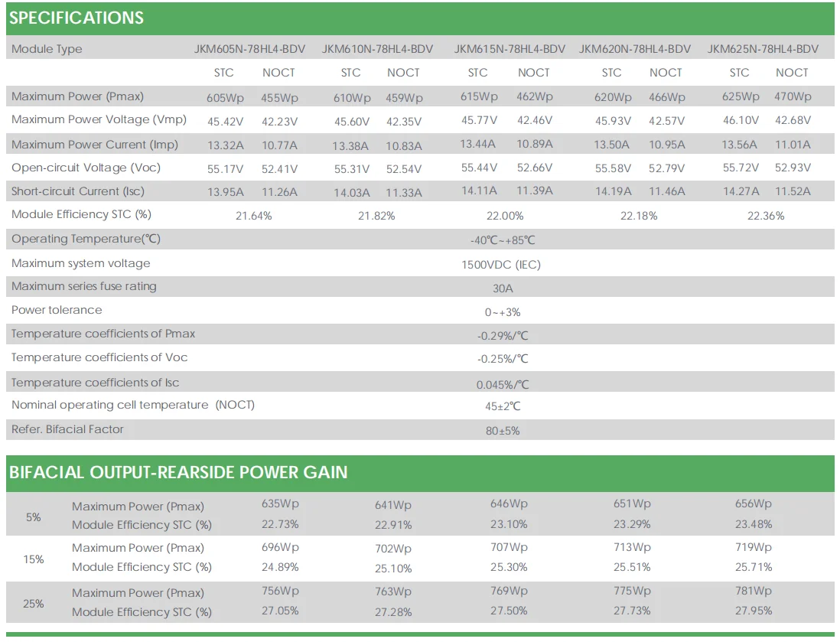This screenshot has height=642, width=840.
Task: Click the BIFACIAL OUTPUT-REARSIDE POWER GAIN heading
Action: [x=178, y=472]
